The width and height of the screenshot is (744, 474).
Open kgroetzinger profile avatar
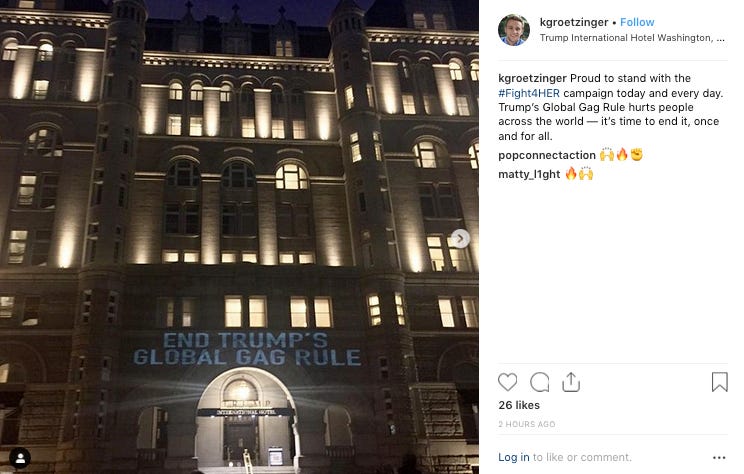(514, 30)
